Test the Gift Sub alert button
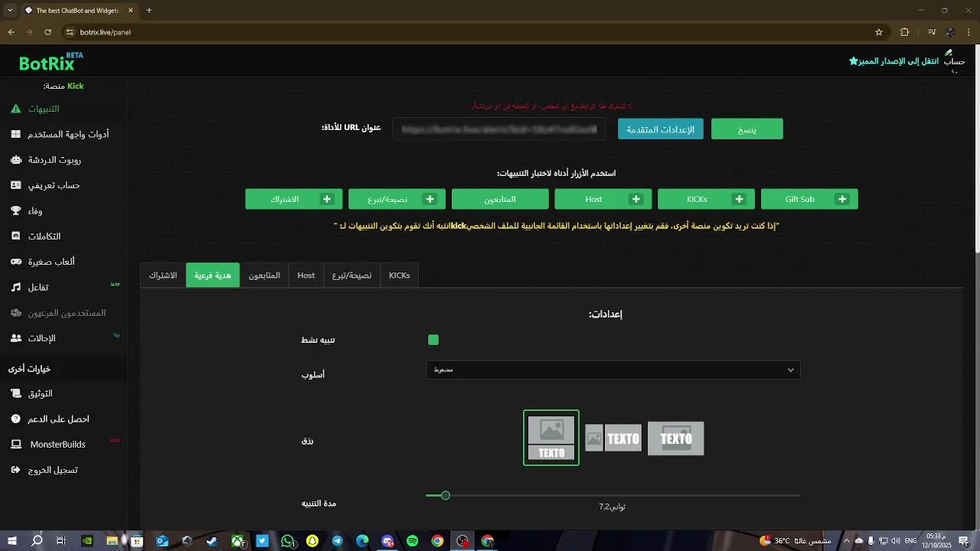980x551 pixels. click(x=809, y=199)
